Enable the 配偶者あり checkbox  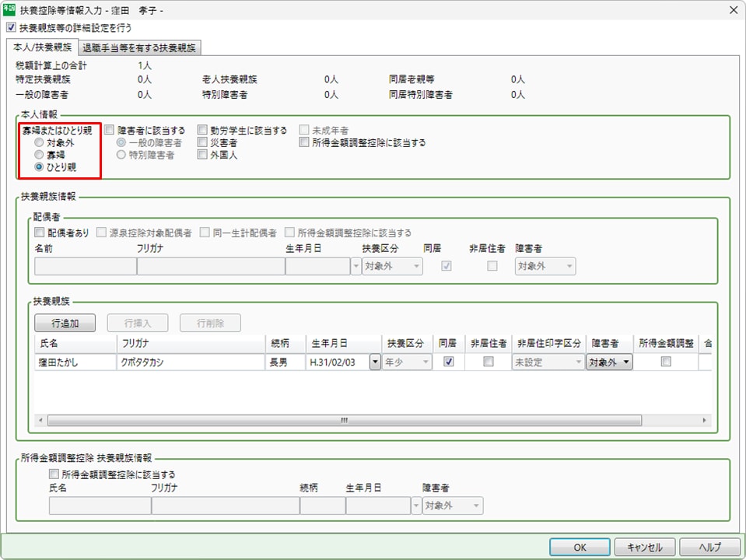(40, 233)
